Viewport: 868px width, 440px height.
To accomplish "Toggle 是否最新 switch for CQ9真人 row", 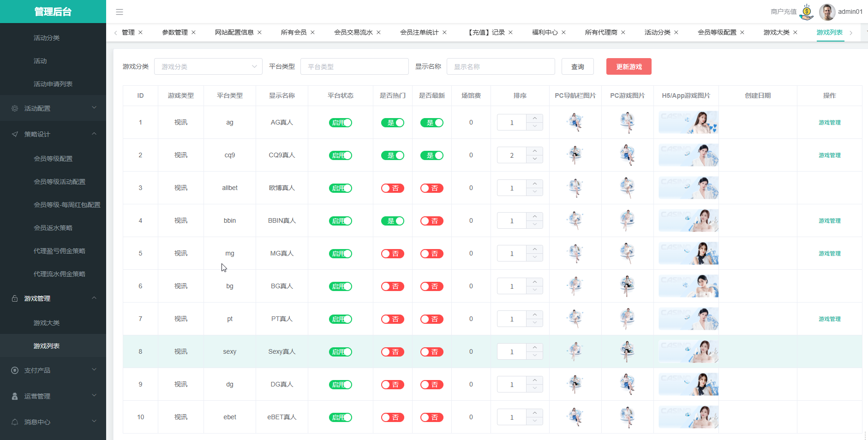I will click(432, 155).
